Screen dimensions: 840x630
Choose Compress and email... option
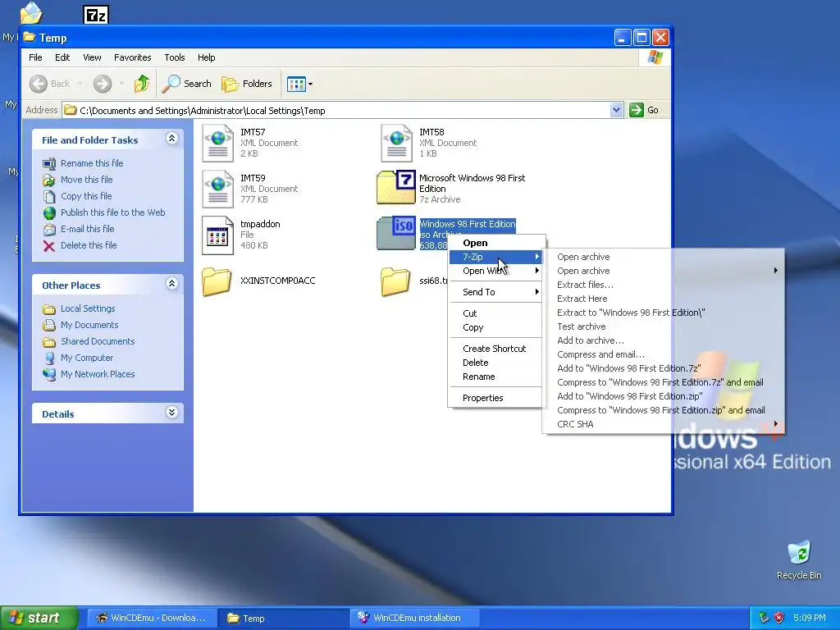pos(663,354)
